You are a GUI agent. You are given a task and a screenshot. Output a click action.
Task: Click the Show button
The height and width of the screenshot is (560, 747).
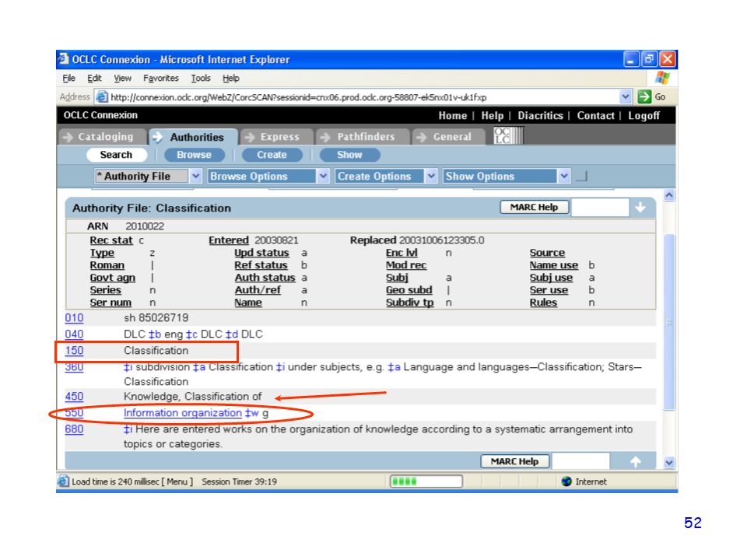pos(349,155)
